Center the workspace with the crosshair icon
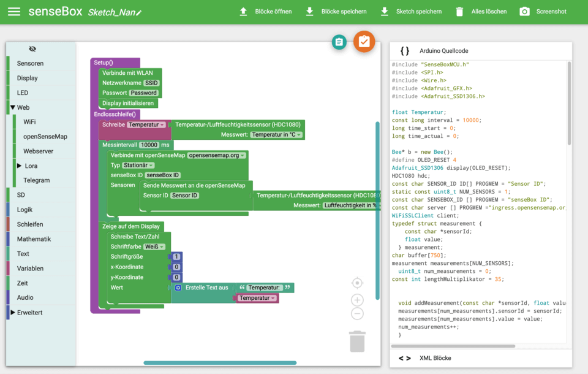Viewport: 588px width, 374px height. [x=357, y=283]
